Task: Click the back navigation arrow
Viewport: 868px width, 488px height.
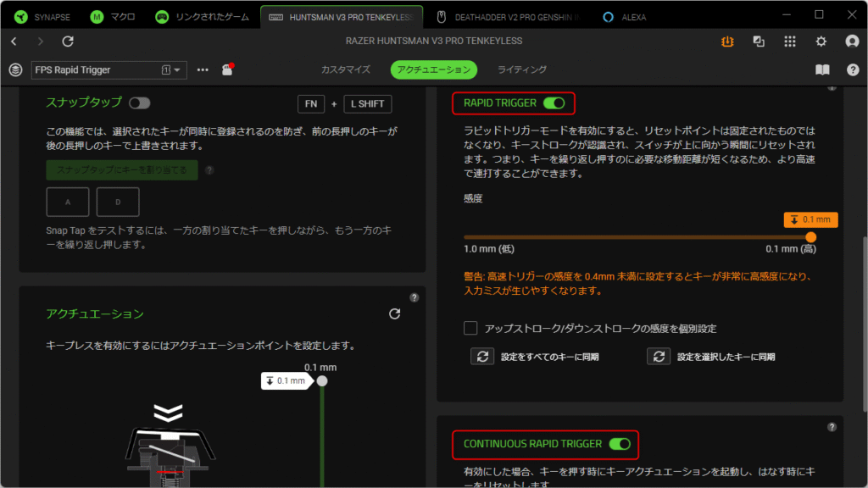Action: 14,41
